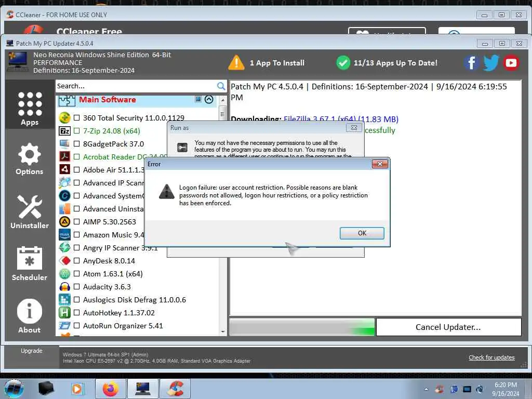Click the 360 Total Security icon
Screen dimensions: 532x399
pyautogui.click(x=64, y=118)
